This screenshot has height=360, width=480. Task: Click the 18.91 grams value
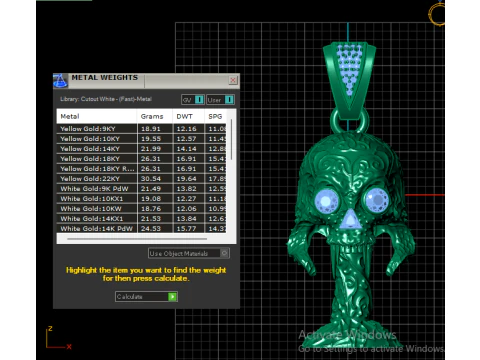(x=151, y=129)
